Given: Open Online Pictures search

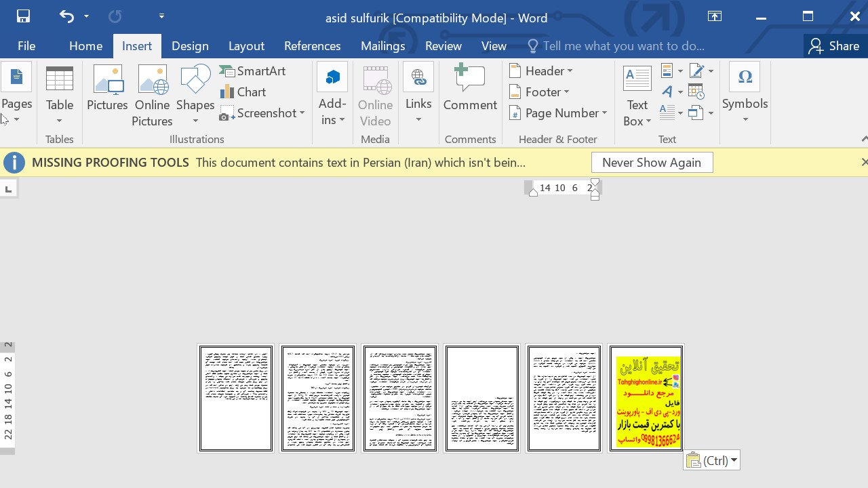Looking at the screenshot, I should click(152, 95).
